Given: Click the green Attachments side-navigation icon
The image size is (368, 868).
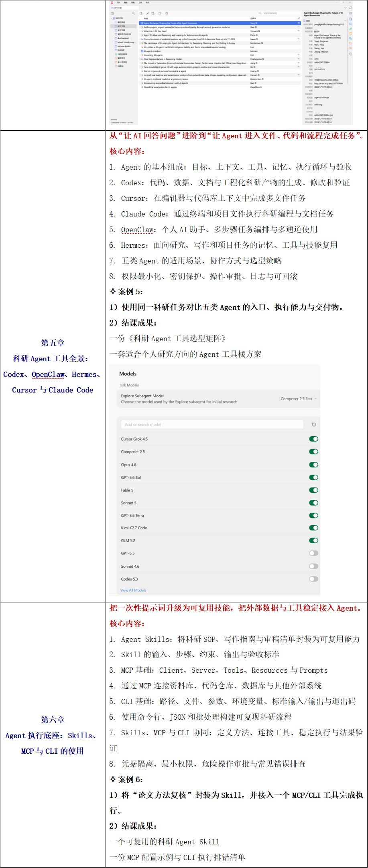Looking at the screenshot, I should tap(350, 28).
